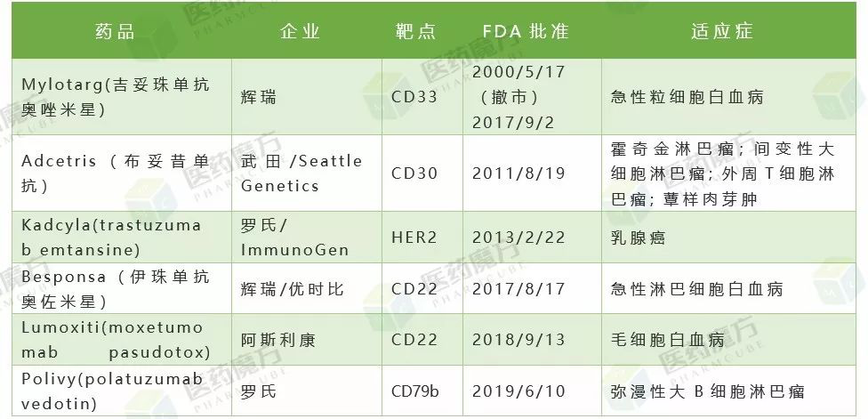This screenshot has height=419, width=868.
Task: Select the Besponsa drug cell
Action: 121,288
